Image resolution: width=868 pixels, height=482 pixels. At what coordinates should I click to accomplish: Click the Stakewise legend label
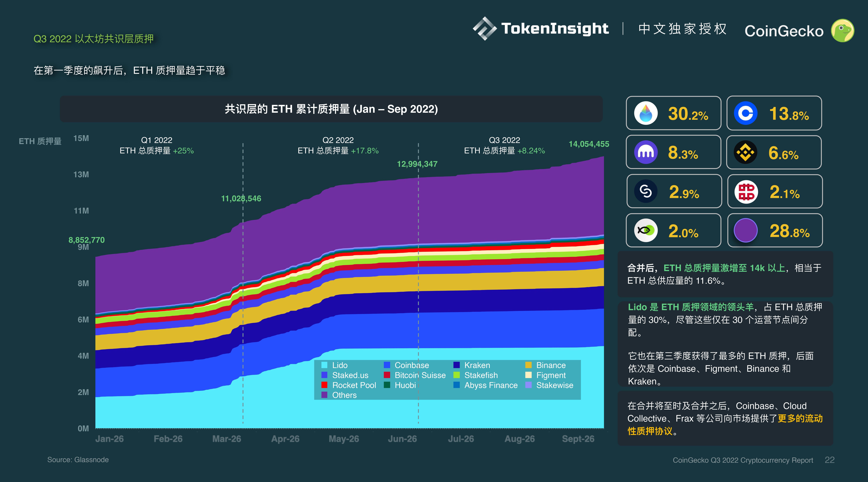click(555, 385)
